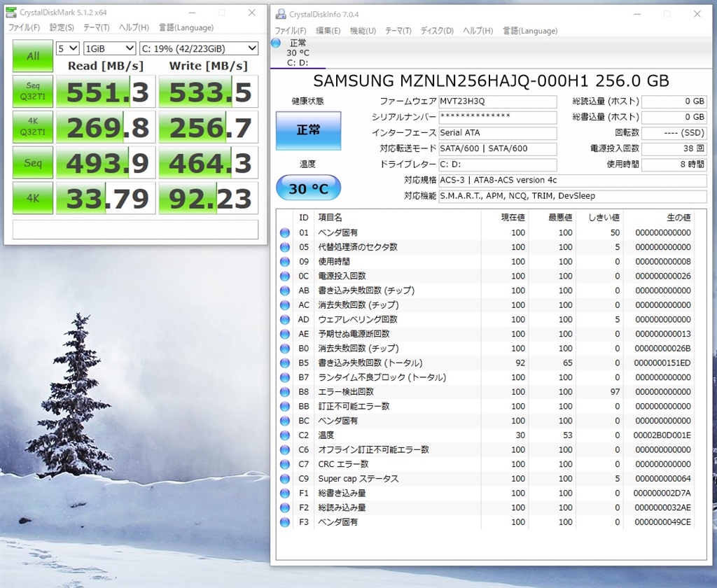Viewport: 717px width, 588px height.
Task: Click the status dot for B5 書き込み失敗回数 (トータル)
Action: [285, 363]
